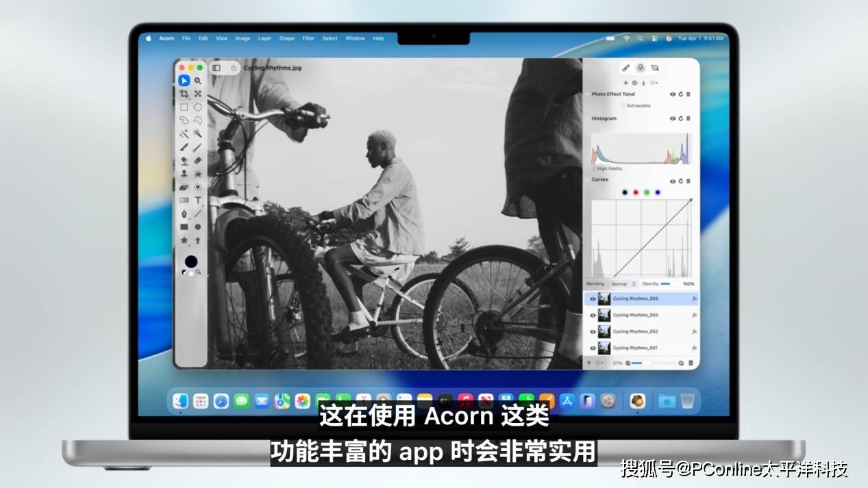Open the Layer menu
This screenshot has height=488, width=868.
[264, 38]
